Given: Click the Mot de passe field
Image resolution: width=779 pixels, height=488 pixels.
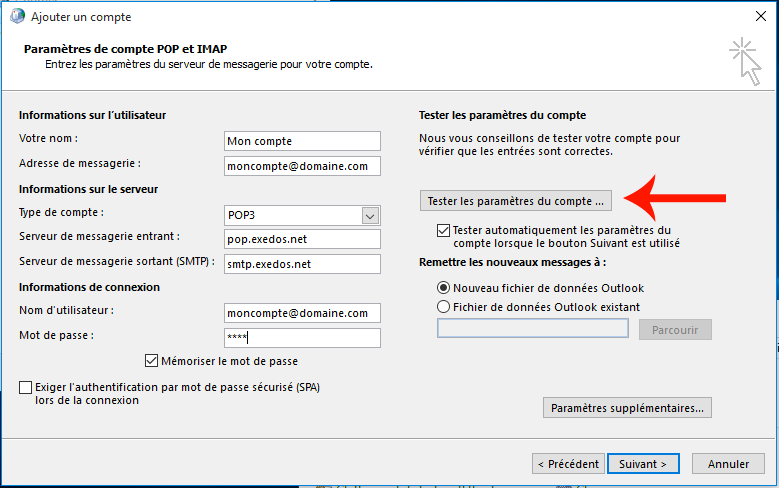Looking at the screenshot, I should coord(302,338).
